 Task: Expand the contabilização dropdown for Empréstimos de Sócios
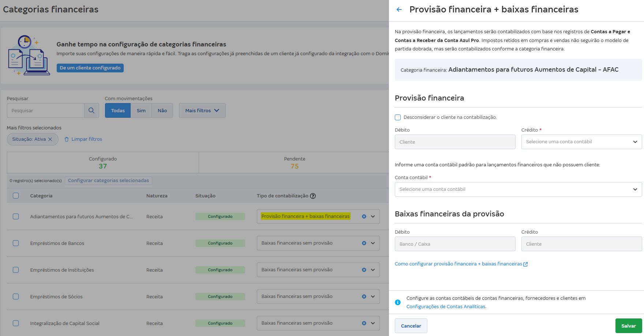(372, 296)
